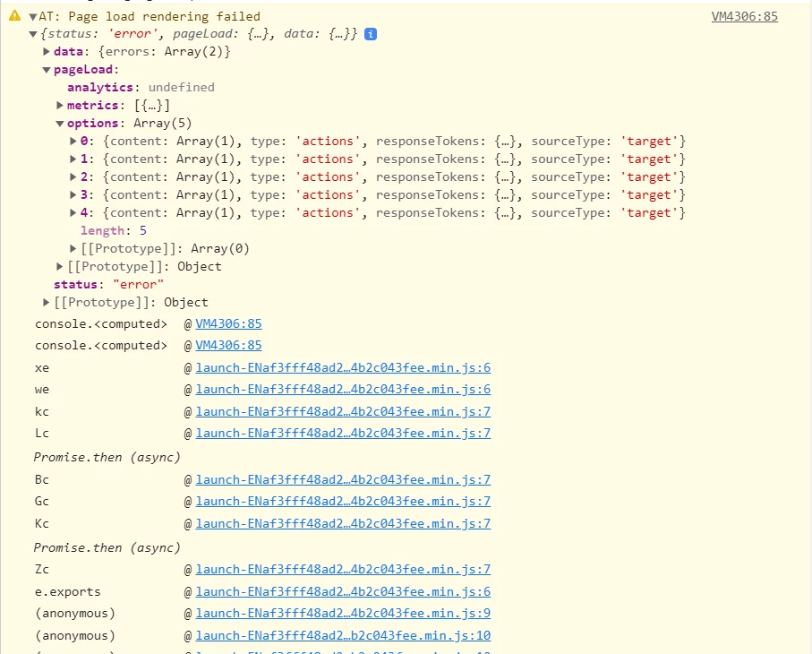Expand the last [[Prototype]]: Object below status
The width and height of the screenshot is (812, 654).
pyautogui.click(x=46, y=302)
